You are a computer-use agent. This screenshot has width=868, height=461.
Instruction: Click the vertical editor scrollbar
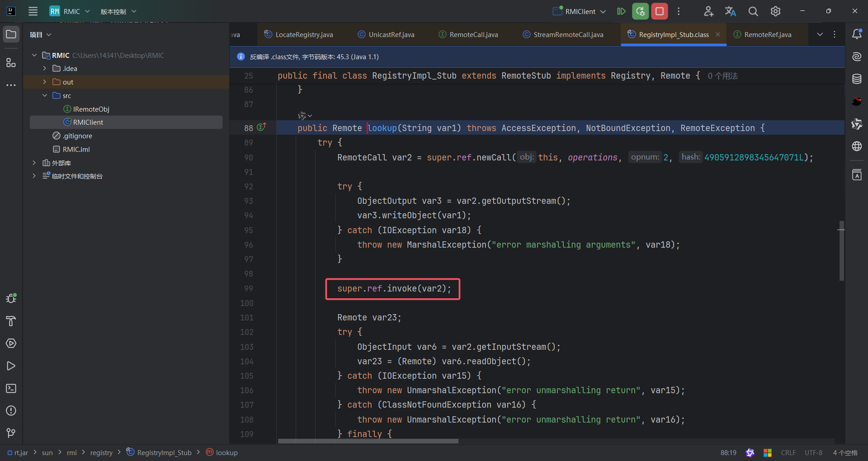pyautogui.click(x=841, y=251)
